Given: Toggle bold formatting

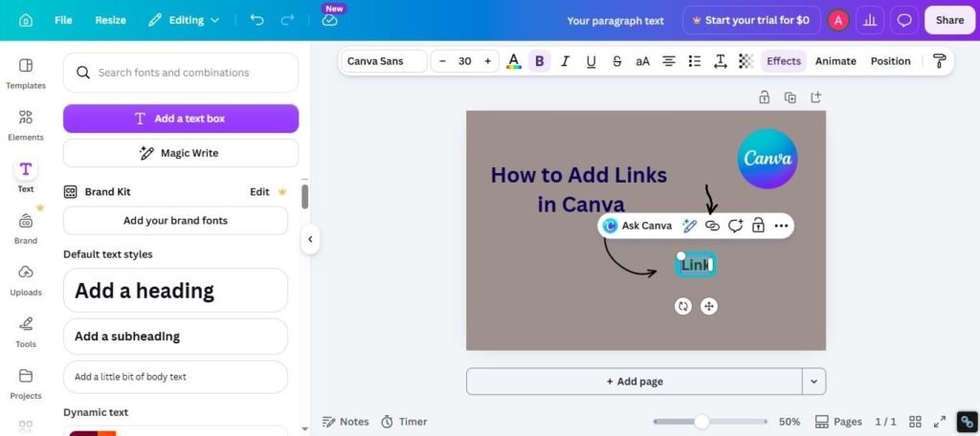Looking at the screenshot, I should point(540,61).
